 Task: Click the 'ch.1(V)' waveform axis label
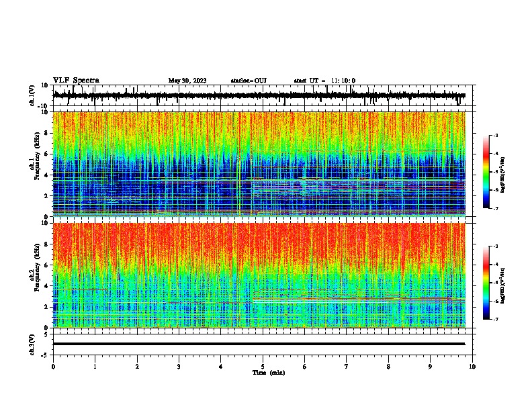[33, 95]
